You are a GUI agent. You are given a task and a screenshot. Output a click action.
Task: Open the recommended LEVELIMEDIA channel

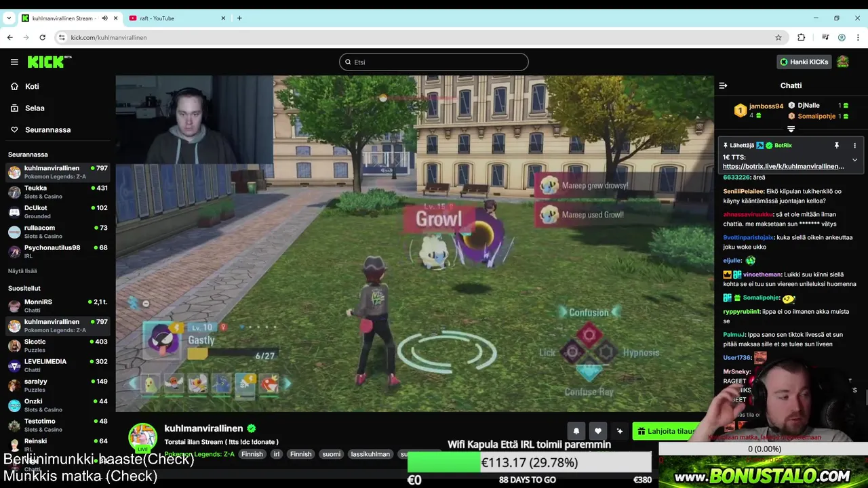(58, 365)
